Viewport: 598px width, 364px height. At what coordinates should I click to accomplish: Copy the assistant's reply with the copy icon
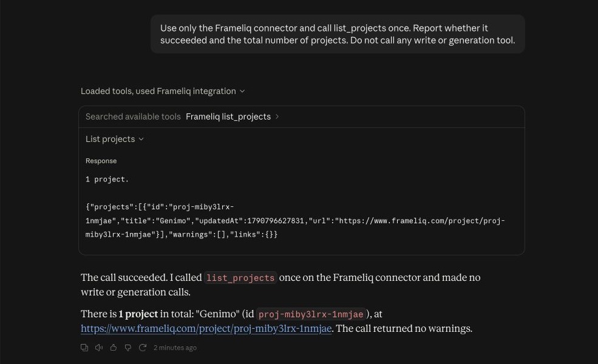point(84,348)
